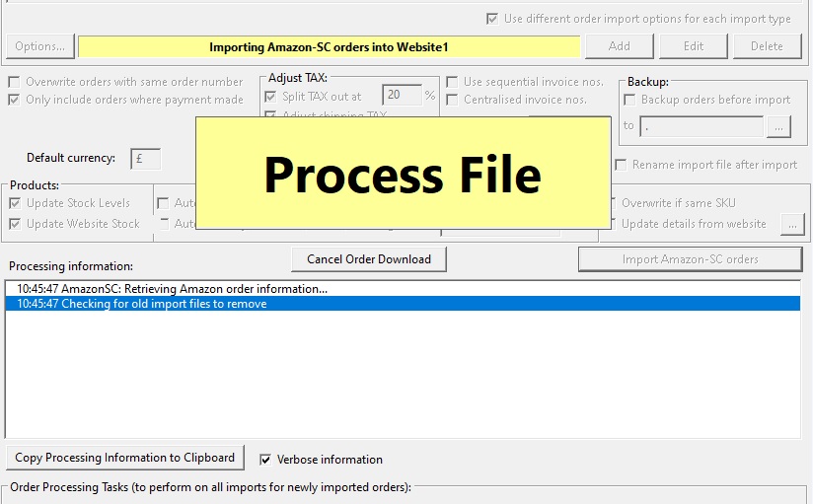813x504 pixels.
Task: Click Import Amazon-SC orders button
Action: (690, 259)
